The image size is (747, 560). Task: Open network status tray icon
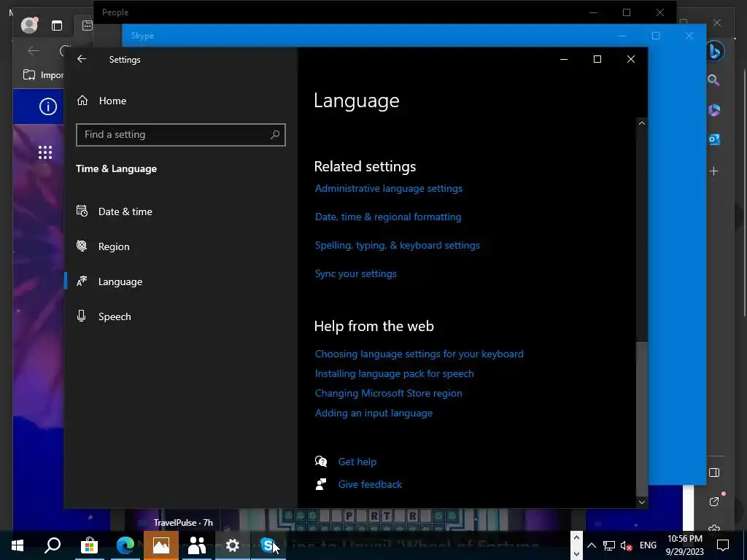click(x=609, y=545)
